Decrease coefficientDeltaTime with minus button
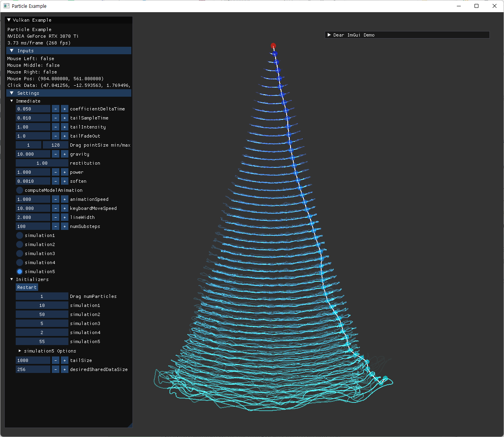504x437 pixels. tap(55, 109)
